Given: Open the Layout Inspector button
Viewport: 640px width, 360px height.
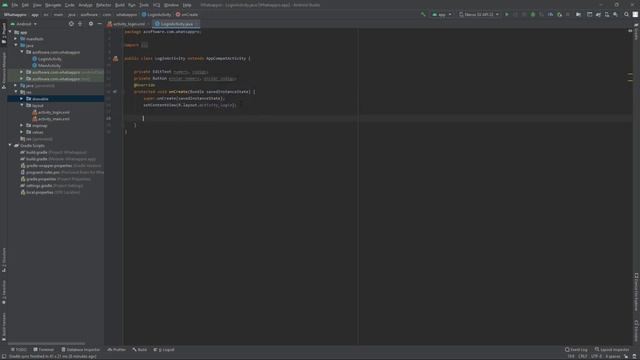Looking at the screenshot, I should [612, 349].
